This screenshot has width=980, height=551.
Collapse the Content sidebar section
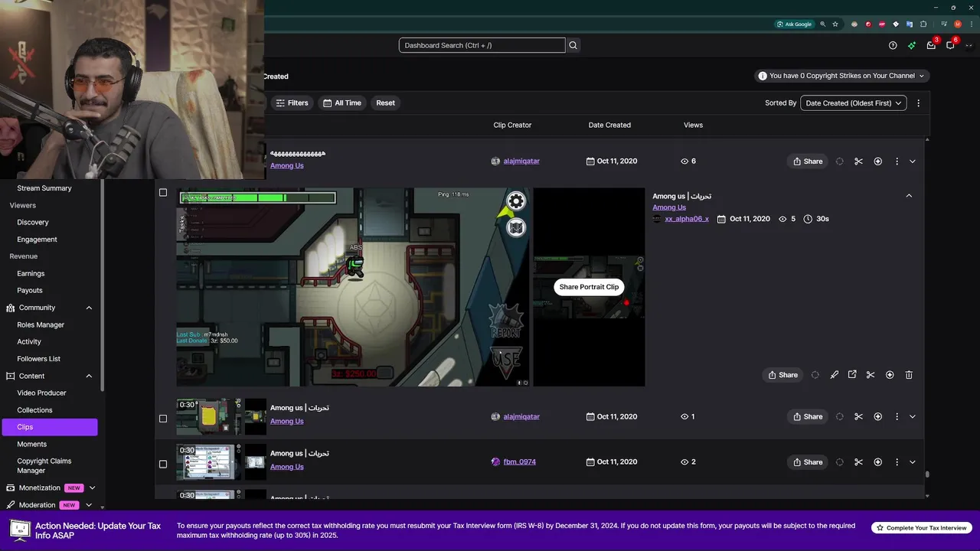89,376
